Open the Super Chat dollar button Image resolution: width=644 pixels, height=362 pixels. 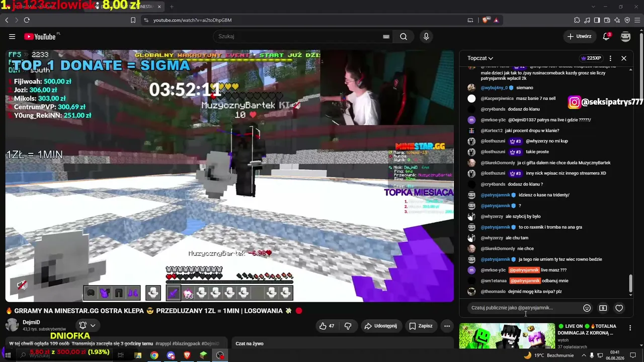[x=603, y=308]
